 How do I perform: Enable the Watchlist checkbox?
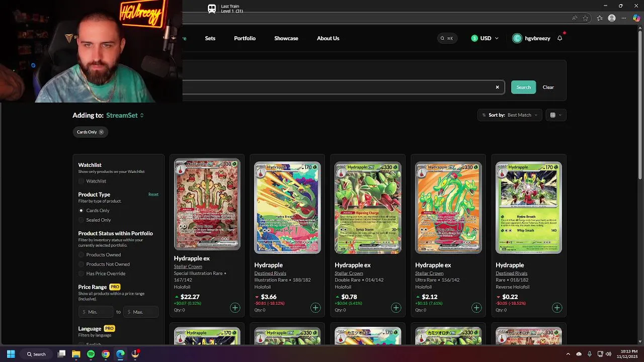82,181
